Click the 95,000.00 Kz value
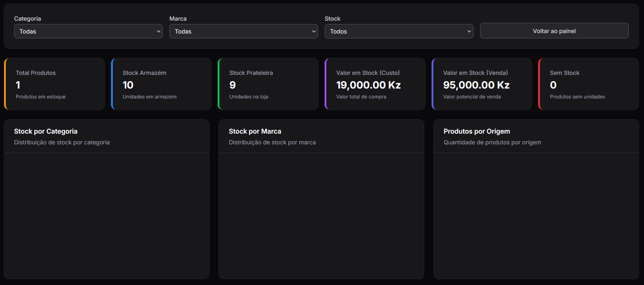 [476, 85]
